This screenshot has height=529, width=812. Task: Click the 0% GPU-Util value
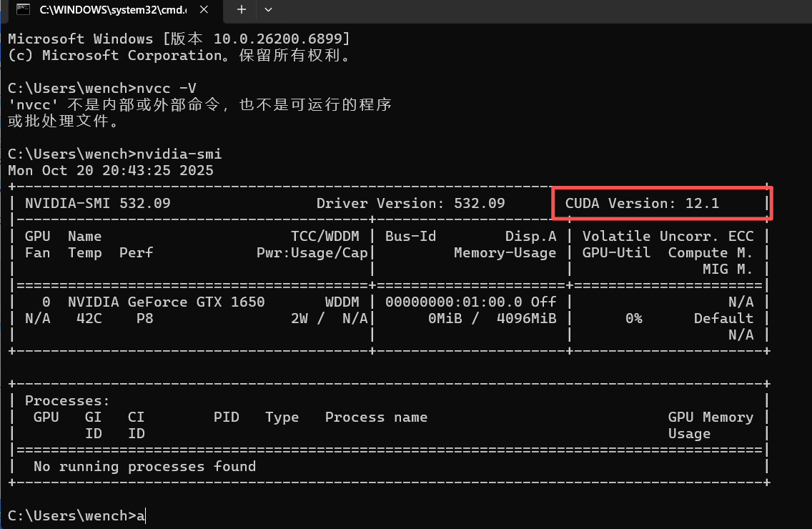click(x=633, y=319)
